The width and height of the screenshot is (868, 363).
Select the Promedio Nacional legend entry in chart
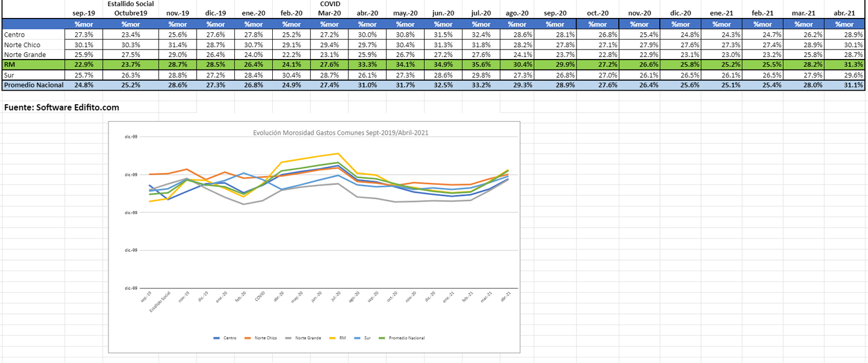coord(401,338)
